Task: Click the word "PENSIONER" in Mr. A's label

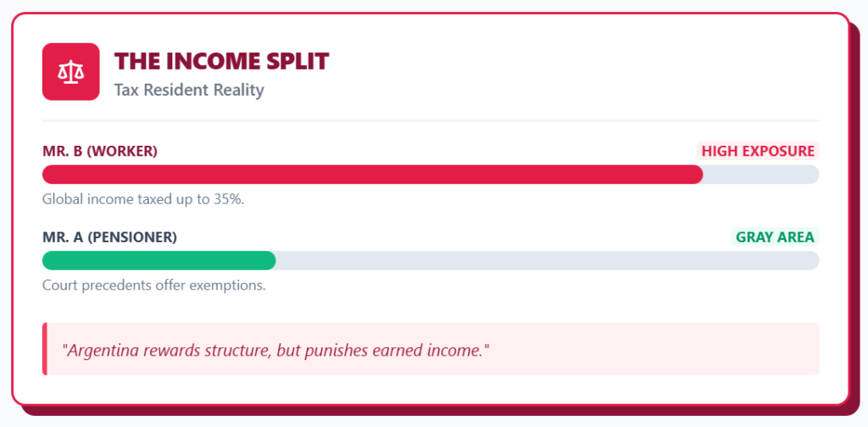Action: pyautogui.click(x=132, y=238)
